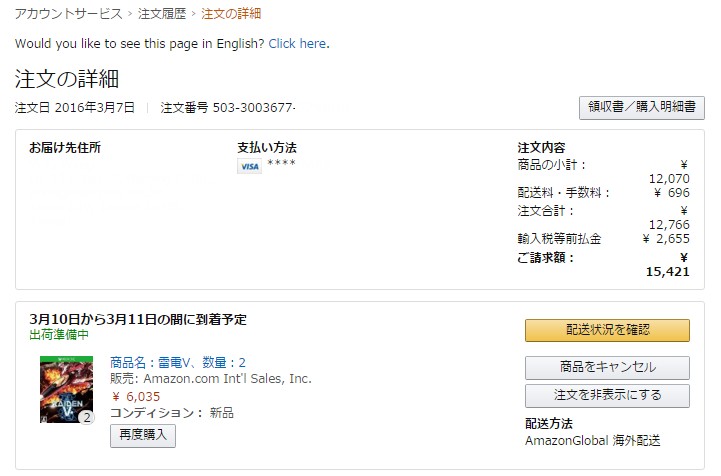Image resolution: width=721 pixels, height=476 pixels.
Task: Click seller name Amazon.com Int'l Sales, Inc.
Action: tap(227, 379)
